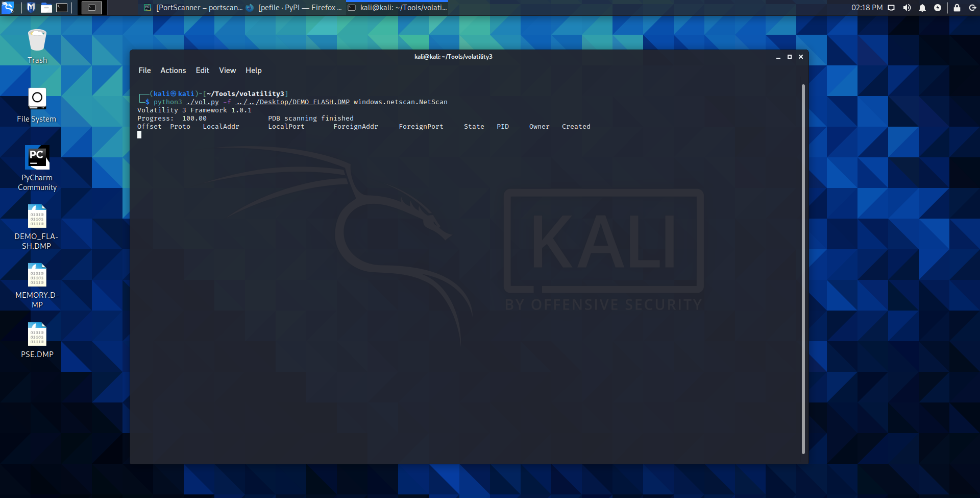Launch terminal emulator from panel launcher
This screenshot has height=498, width=980.
[62, 8]
